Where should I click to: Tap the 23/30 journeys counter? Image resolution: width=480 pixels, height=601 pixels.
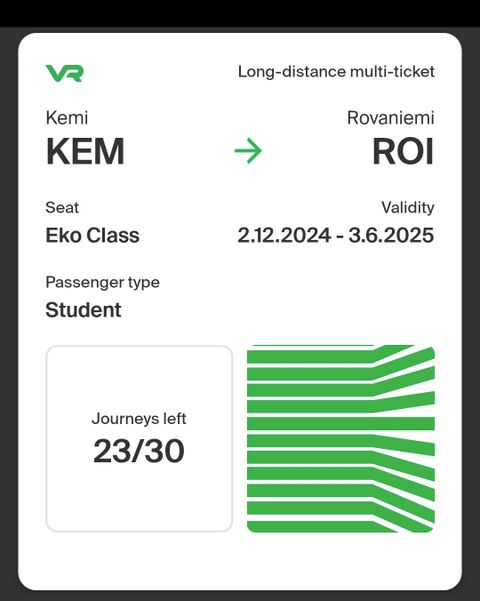(139, 451)
